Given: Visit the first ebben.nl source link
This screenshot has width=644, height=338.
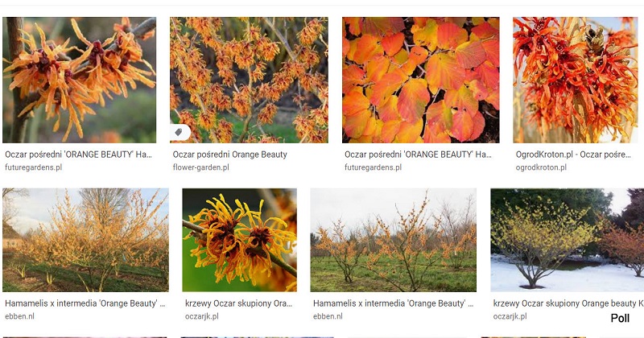Looking at the screenshot, I should [x=19, y=316].
